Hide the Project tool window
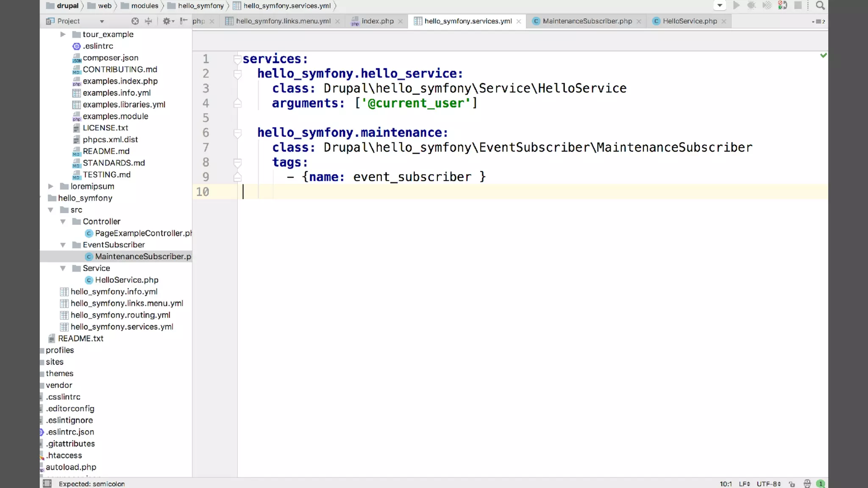The width and height of the screenshot is (868, 488). click(x=184, y=21)
